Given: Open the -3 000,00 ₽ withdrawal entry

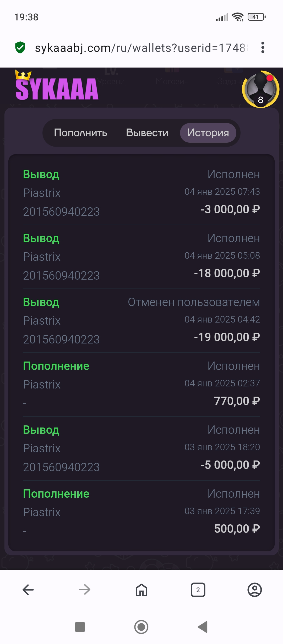Looking at the screenshot, I should coord(141,193).
